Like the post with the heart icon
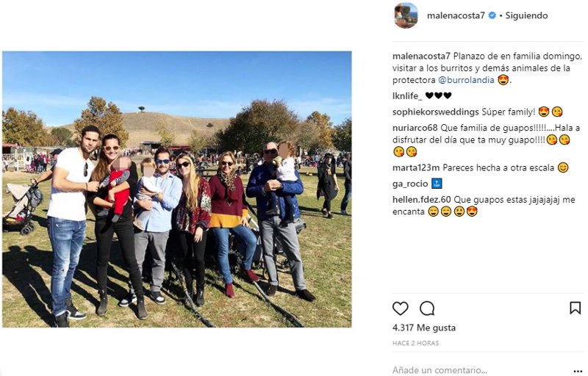This screenshot has width=588, height=376. point(400,308)
